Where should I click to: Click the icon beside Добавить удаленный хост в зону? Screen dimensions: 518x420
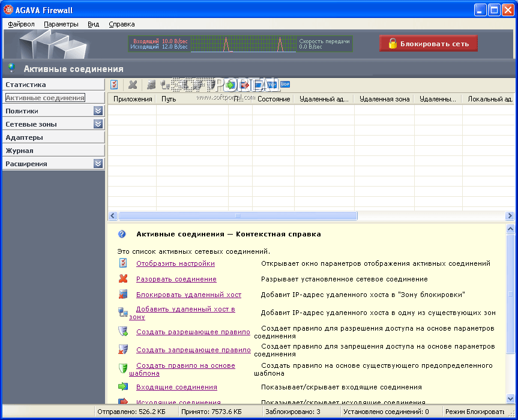click(123, 312)
